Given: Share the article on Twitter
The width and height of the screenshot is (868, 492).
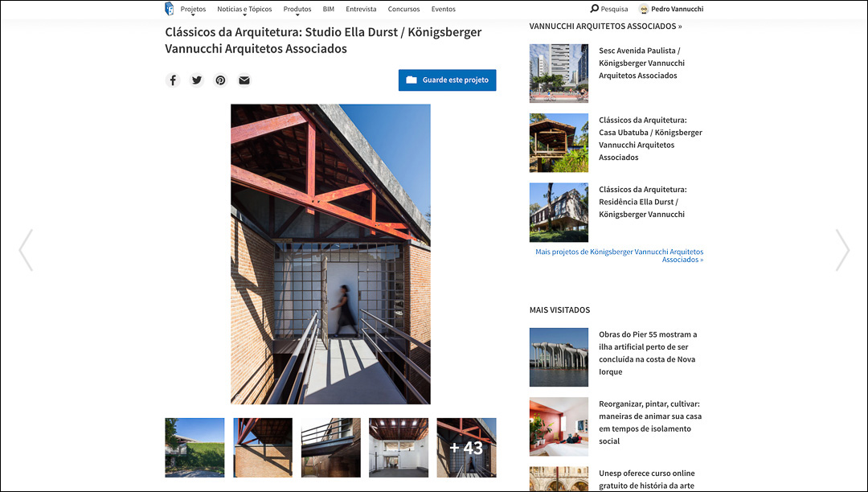Looking at the screenshot, I should click(197, 80).
